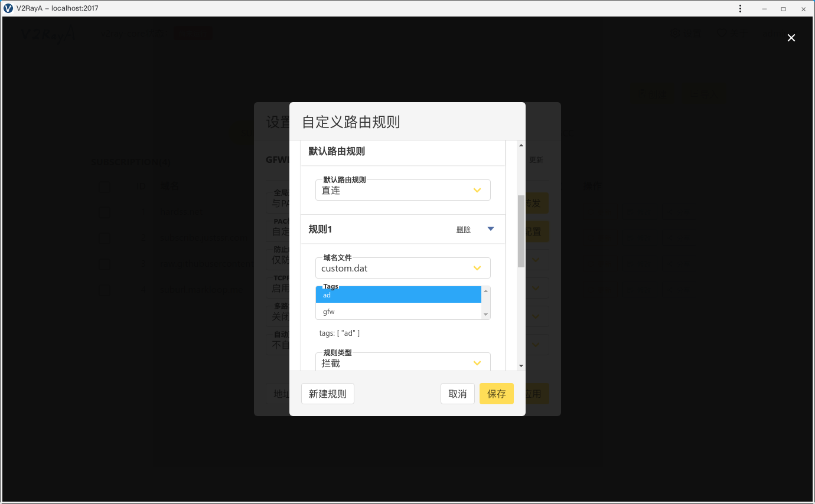Click the routing dialog scrollbar down arrow

[x=521, y=366]
